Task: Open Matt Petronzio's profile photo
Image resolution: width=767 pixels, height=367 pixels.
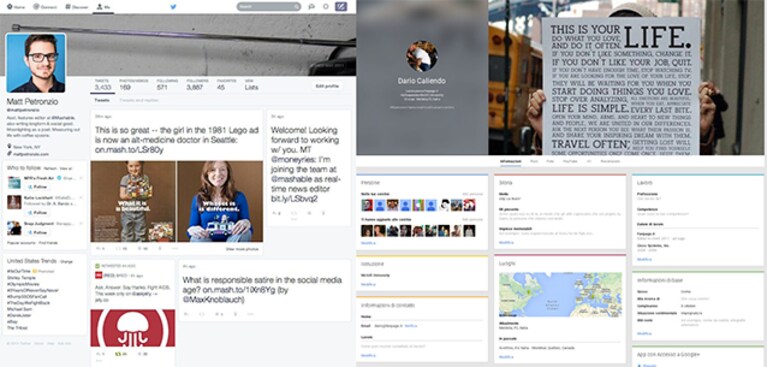Action: pos(36,63)
